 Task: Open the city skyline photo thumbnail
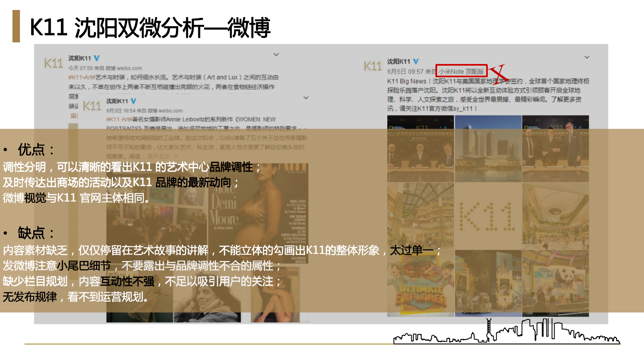point(488,148)
